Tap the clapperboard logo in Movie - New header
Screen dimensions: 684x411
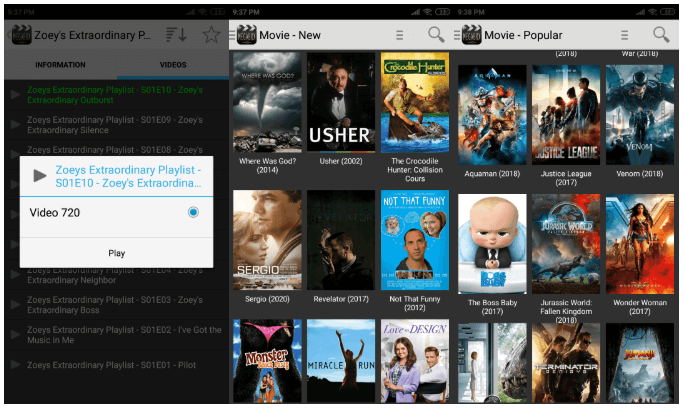click(x=246, y=35)
